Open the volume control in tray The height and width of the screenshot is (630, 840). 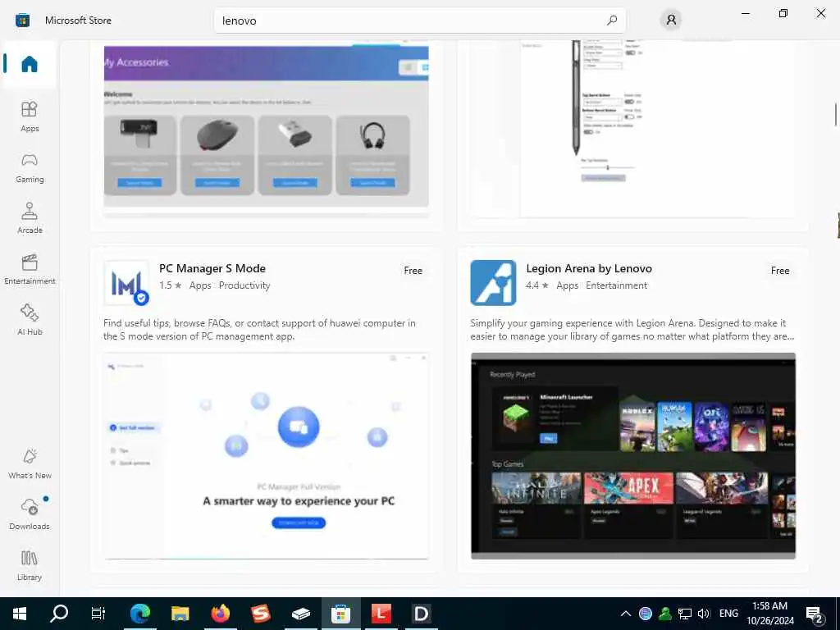click(x=704, y=614)
